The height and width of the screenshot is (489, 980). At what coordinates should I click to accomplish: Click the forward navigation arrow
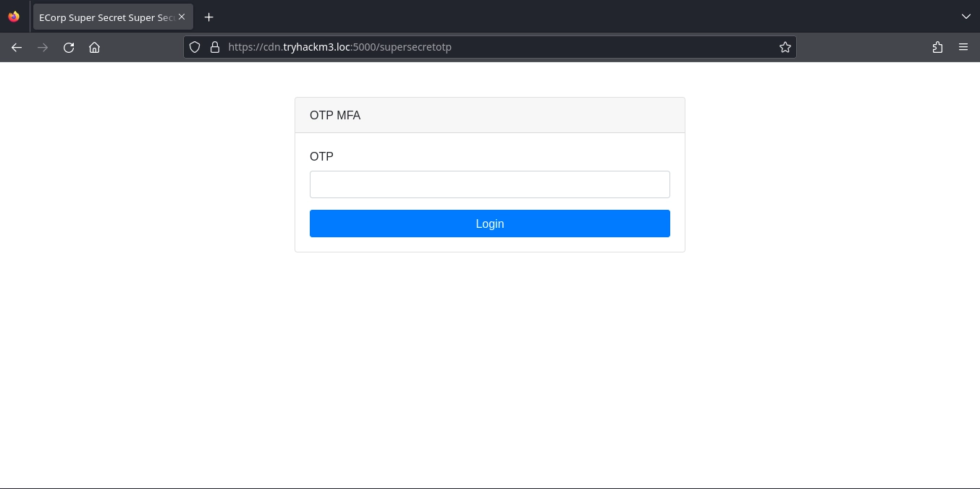[x=43, y=48]
